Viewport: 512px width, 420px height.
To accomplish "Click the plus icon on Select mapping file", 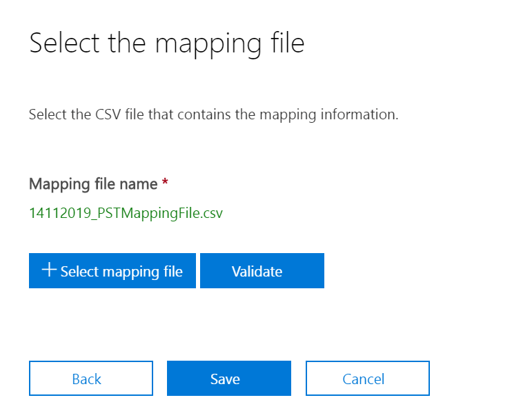I will pyautogui.click(x=48, y=270).
